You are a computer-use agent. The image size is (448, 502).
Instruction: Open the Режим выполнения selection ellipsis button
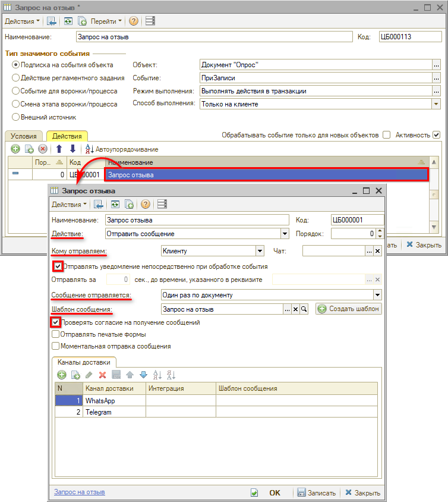[x=436, y=91]
